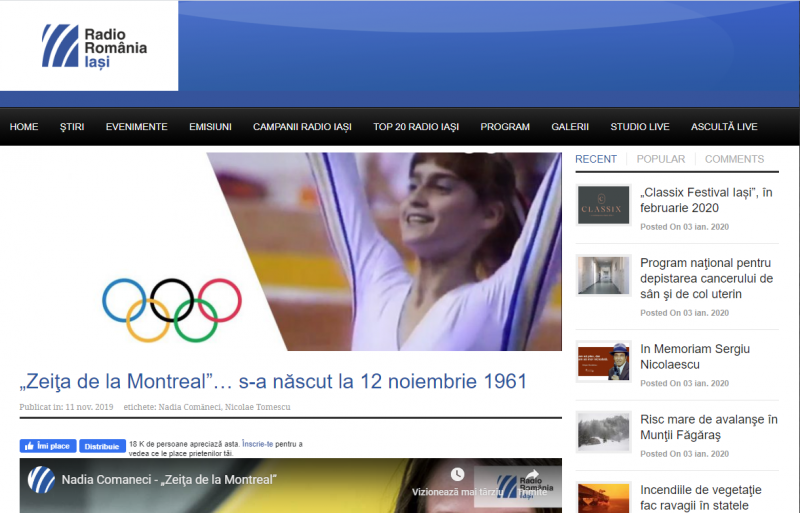The image size is (800, 513).
Task: Switch to the COMMENTS tab
Action: 734,159
